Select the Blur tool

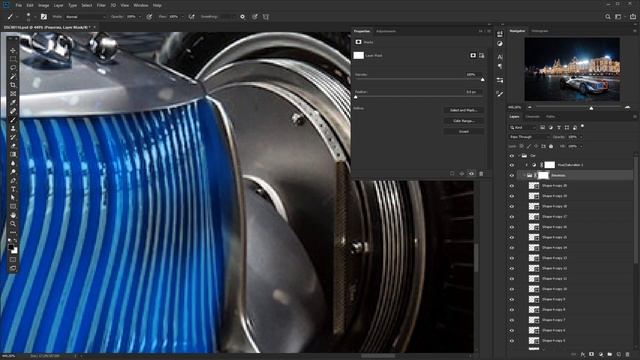(13, 163)
